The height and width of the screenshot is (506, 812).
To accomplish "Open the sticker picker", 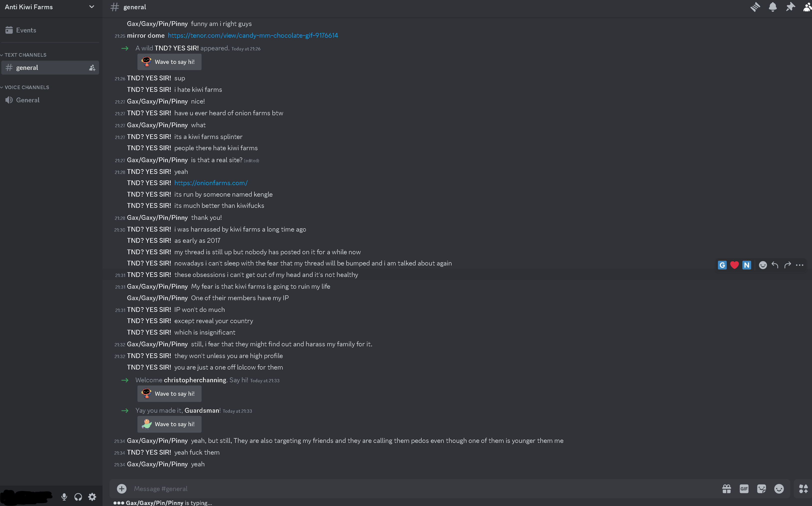I will (x=761, y=489).
